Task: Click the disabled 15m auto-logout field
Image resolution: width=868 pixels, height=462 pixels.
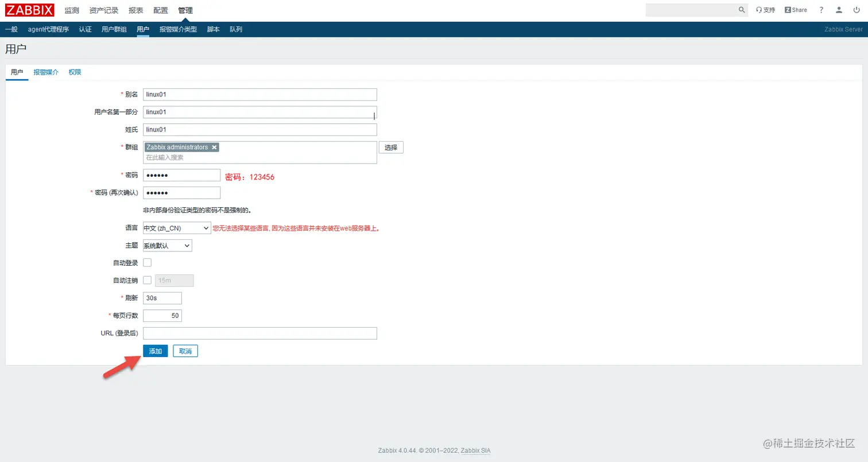Action: coord(175,281)
